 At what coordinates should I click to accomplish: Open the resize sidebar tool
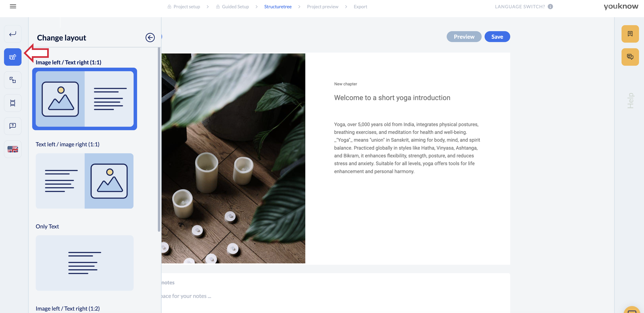(x=13, y=80)
